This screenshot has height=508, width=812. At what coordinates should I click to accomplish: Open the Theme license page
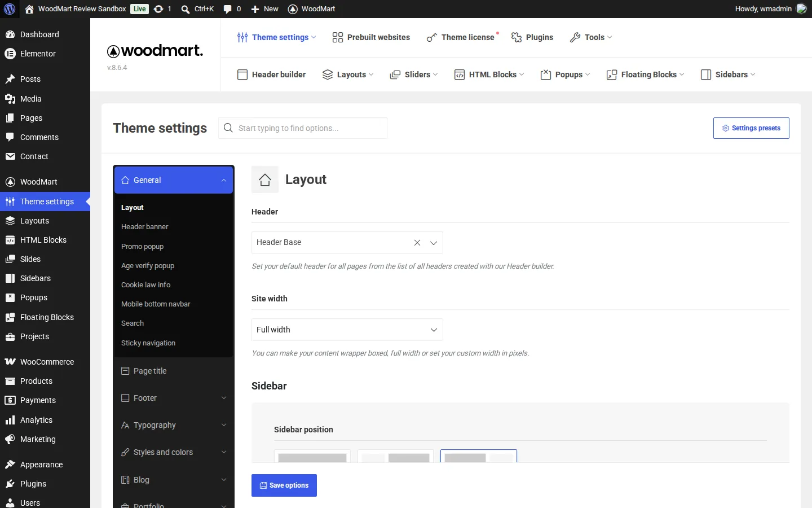(x=461, y=37)
